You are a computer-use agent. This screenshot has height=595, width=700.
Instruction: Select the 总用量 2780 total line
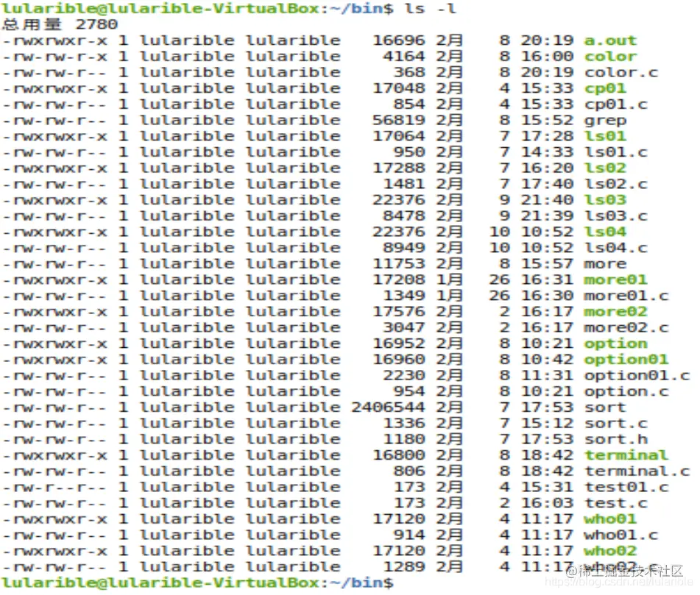pos(60,24)
